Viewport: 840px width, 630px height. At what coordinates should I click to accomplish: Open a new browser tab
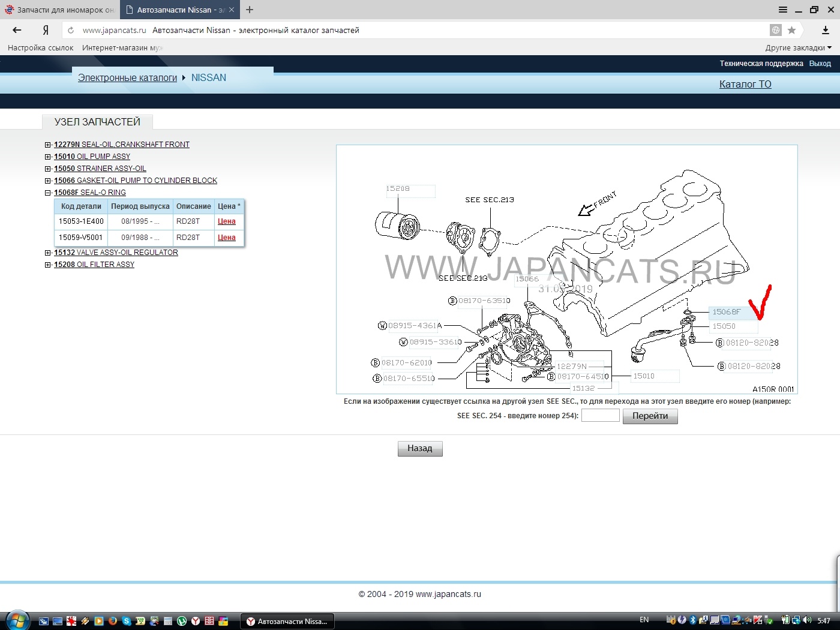[x=250, y=10]
